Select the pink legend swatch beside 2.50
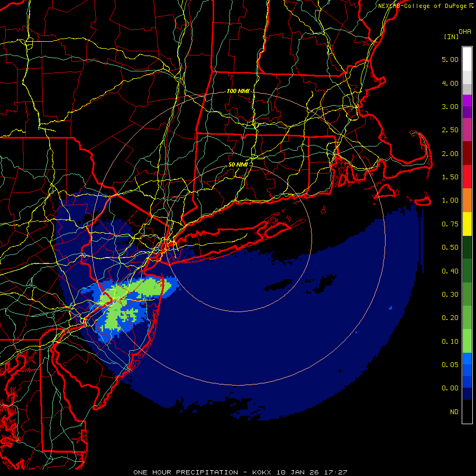Viewport: 476px width, 476px height. click(467, 130)
